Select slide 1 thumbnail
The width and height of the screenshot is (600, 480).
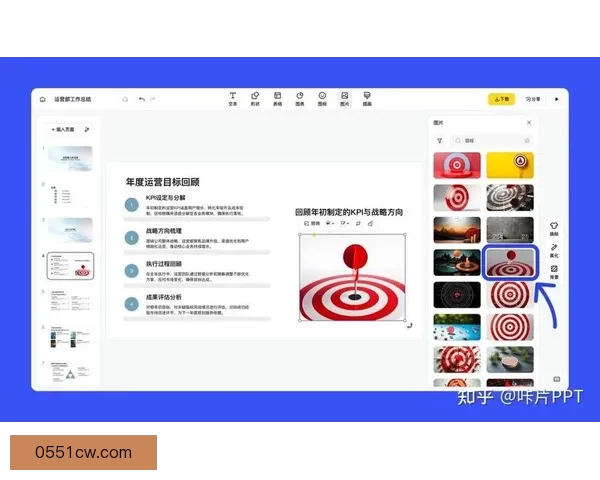click(x=70, y=158)
